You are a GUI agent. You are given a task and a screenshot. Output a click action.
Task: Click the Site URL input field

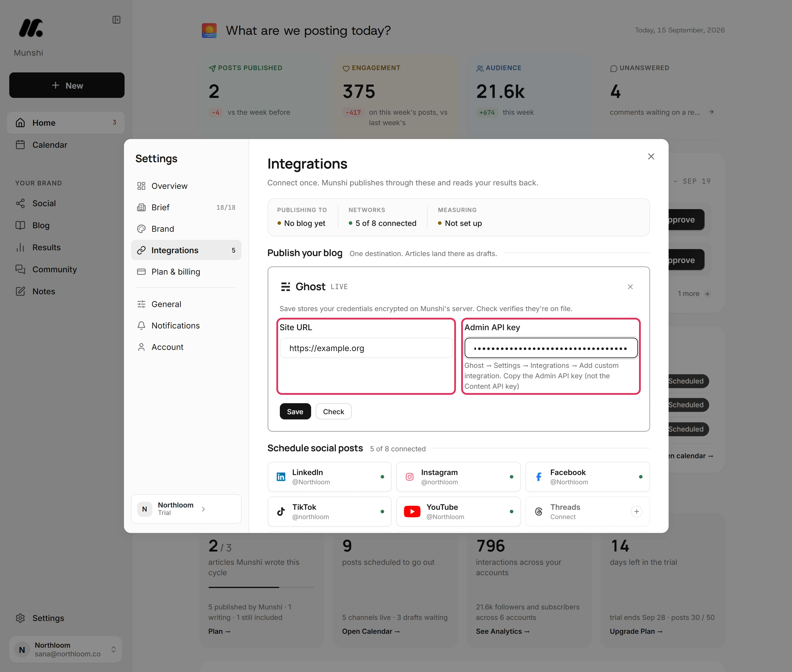click(366, 348)
